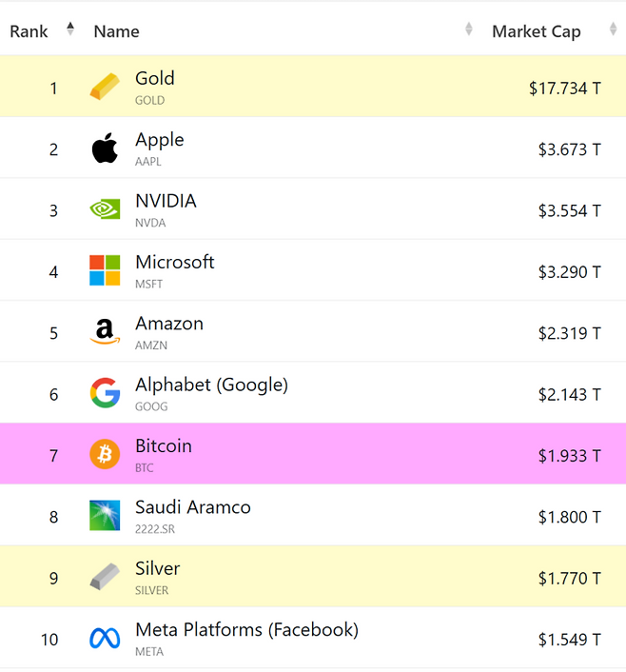Screen dimensions: 626x672
Task: Select the Saudi Aramco logo
Action: pyautogui.click(x=105, y=516)
